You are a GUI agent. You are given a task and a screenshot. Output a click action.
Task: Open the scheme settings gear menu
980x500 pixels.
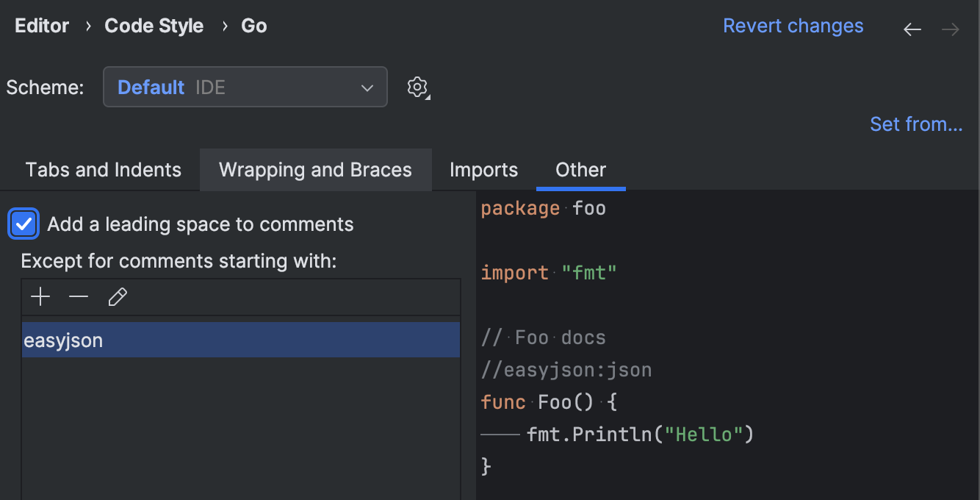pyautogui.click(x=417, y=87)
